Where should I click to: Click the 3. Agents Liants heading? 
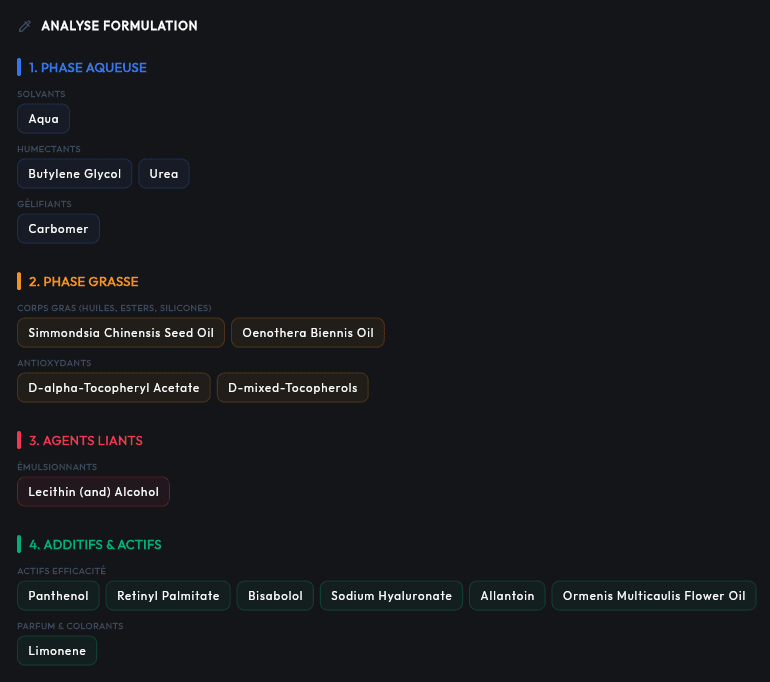point(85,441)
